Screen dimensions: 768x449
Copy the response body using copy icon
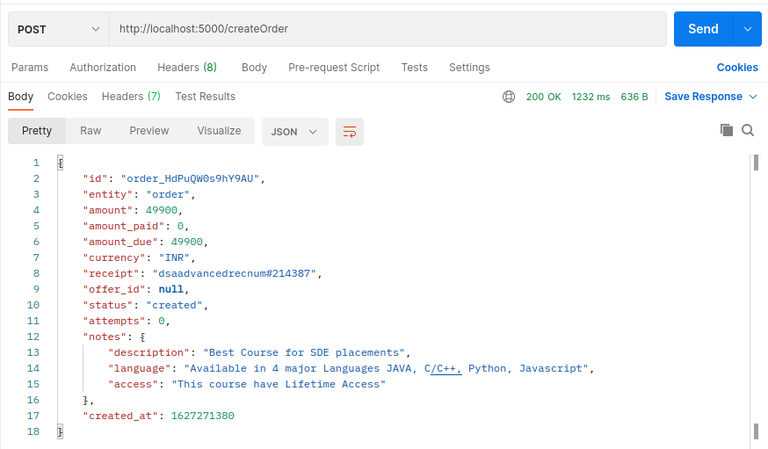(727, 130)
